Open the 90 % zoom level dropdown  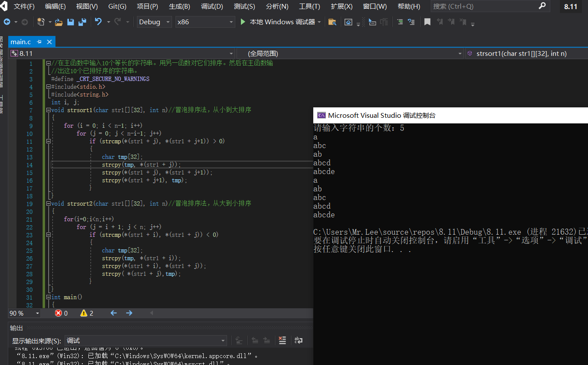tap(25, 313)
